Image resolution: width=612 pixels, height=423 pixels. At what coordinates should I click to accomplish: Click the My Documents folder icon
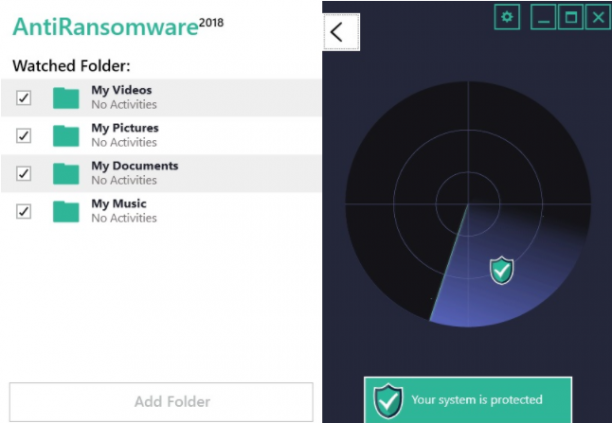coord(66,174)
